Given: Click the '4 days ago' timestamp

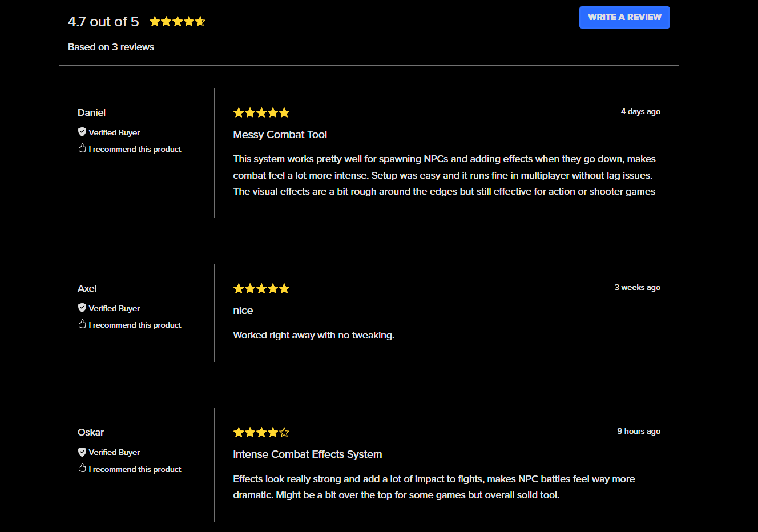Looking at the screenshot, I should [640, 111].
